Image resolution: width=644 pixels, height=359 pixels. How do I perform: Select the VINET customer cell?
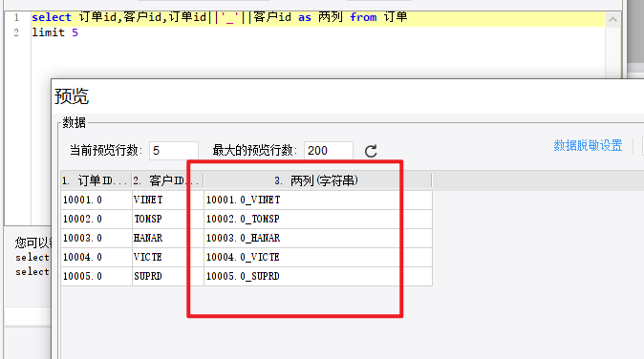pos(167,200)
